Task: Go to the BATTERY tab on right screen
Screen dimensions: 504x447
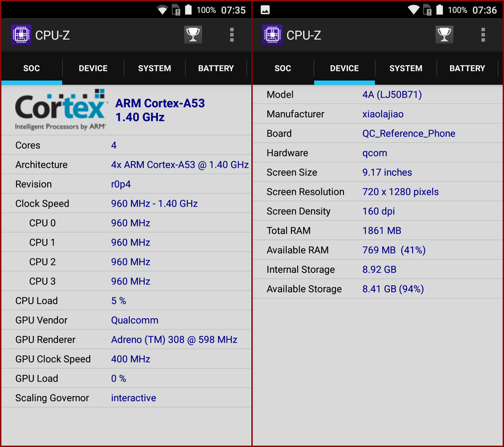Action: point(467,68)
